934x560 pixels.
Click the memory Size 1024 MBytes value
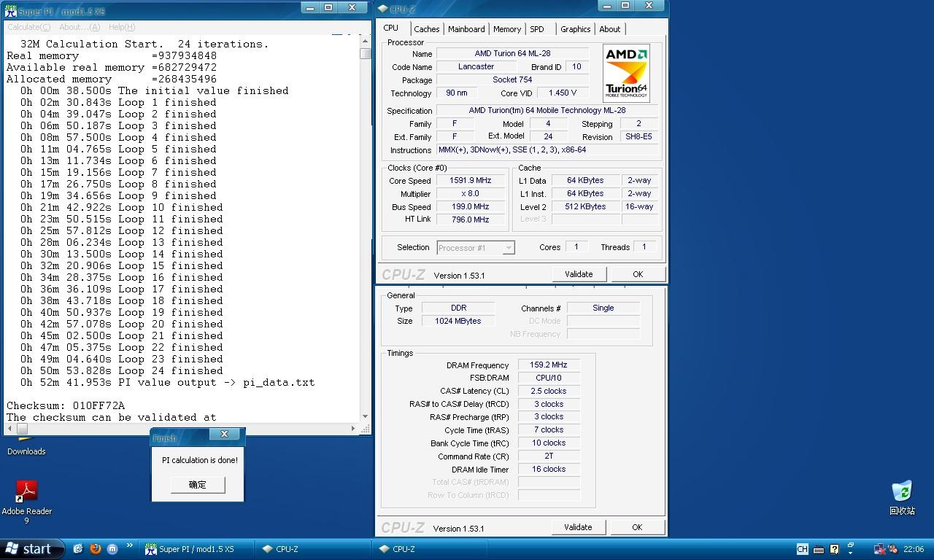click(x=458, y=321)
